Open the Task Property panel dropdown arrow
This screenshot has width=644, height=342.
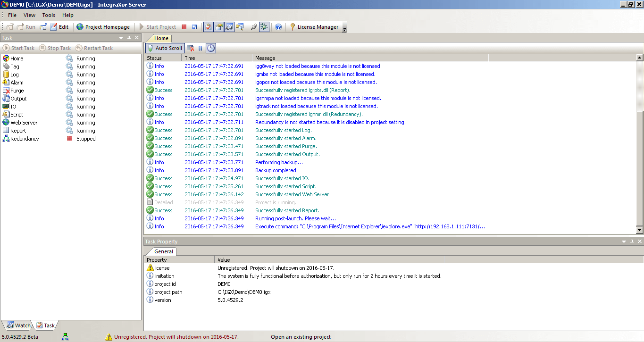624,242
